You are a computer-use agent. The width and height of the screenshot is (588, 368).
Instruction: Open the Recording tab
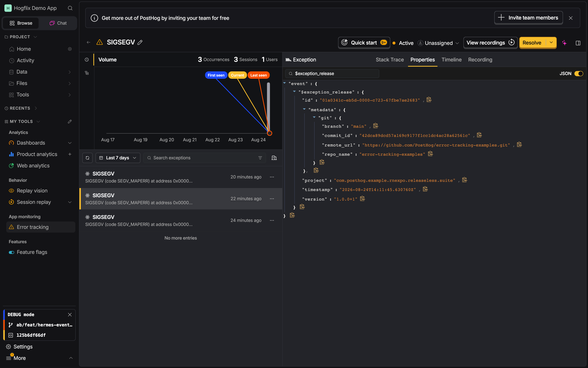480,60
